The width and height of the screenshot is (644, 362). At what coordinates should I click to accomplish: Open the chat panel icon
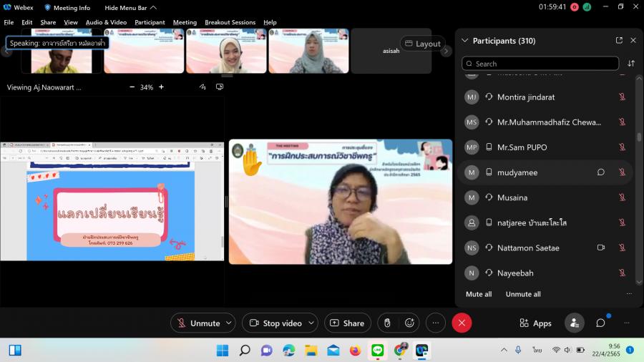(600, 323)
